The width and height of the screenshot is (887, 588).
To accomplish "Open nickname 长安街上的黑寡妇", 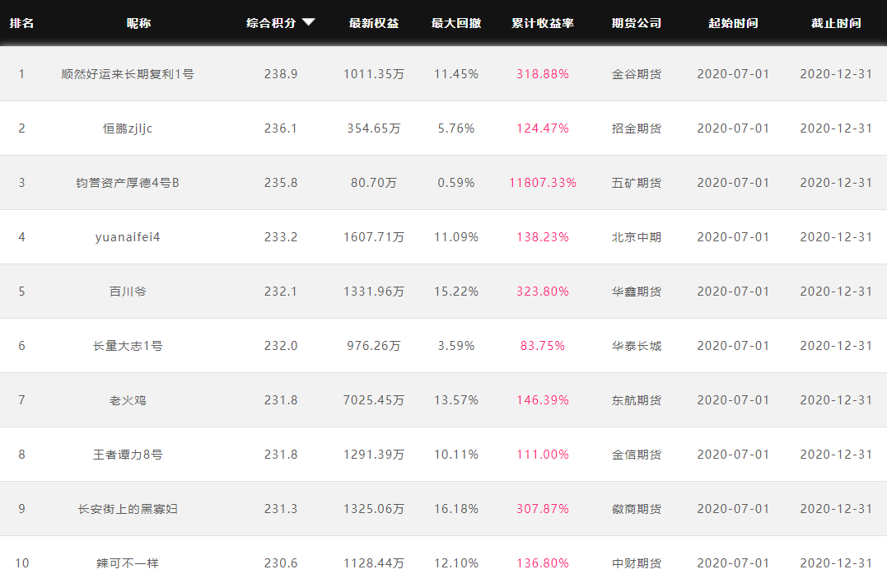I will pyautogui.click(x=128, y=508).
